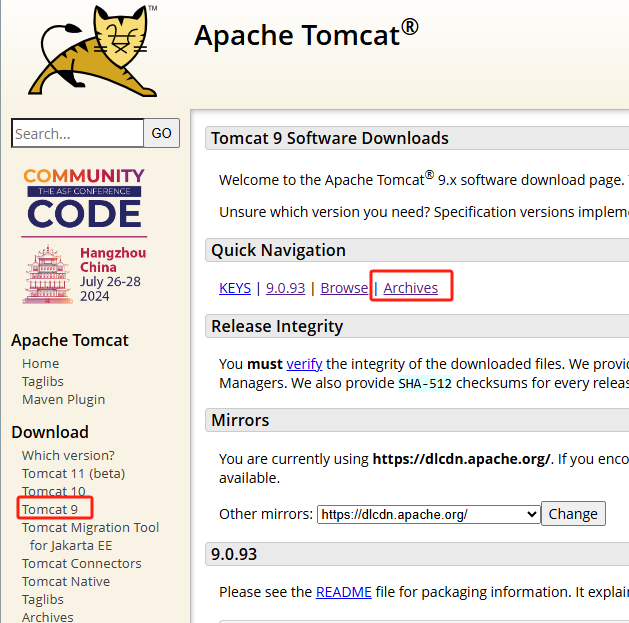
Task: Open the Other mirrors dropdown
Action: point(428,514)
